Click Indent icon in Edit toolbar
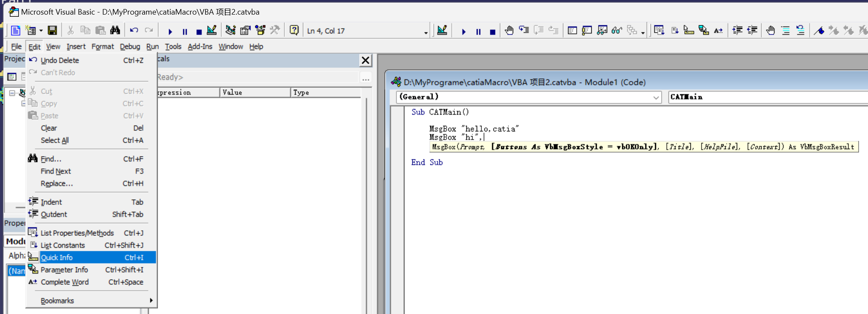868x314 pixels. click(x=738, y=30)
